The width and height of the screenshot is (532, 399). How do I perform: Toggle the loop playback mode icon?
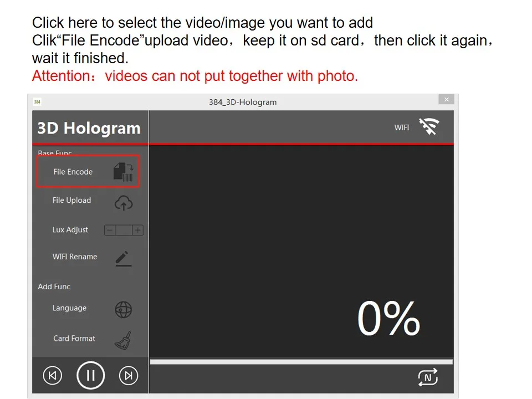pyautogui.click(x=428, y=377)
